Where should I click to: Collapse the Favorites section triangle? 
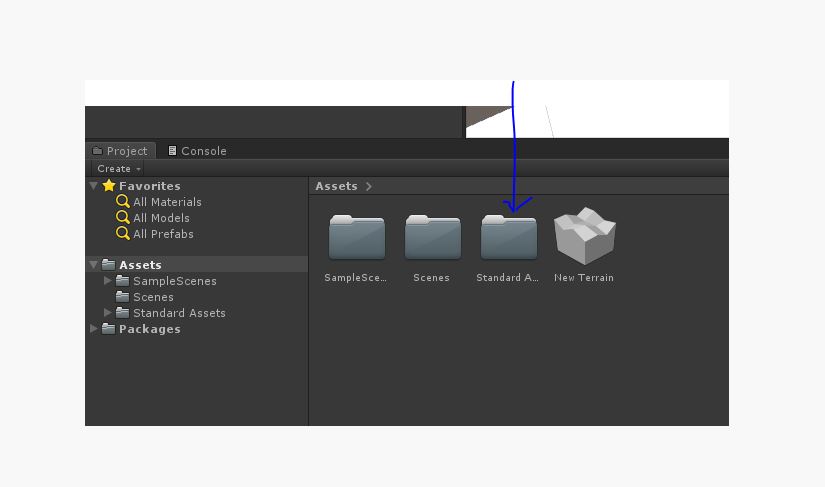coord(94,186)
